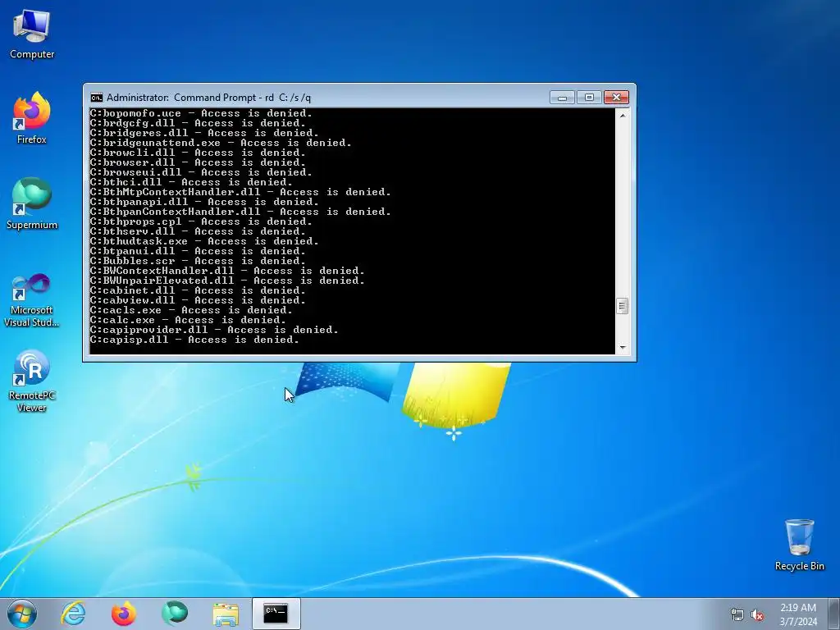The width and height of the screenshot is (840, 630).
Task: Minimize the Command Prompt window
Action: (562, 98)
